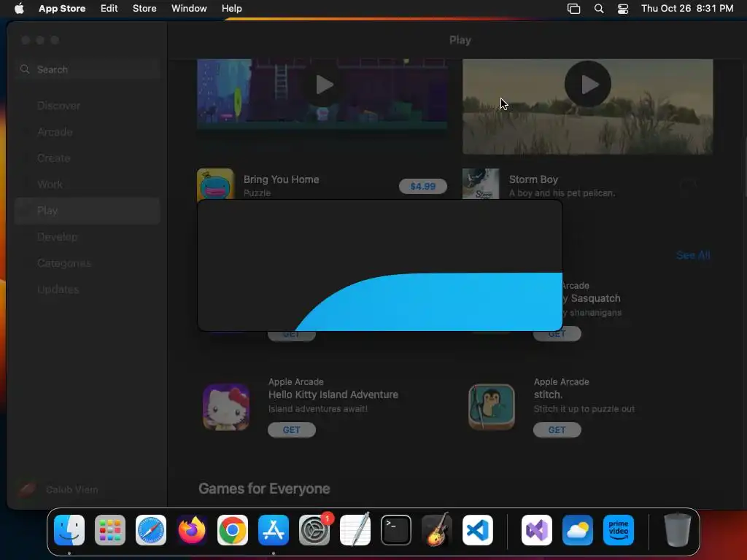Screen dimensions: 747x560
Task: Open Control Center in the menu bar
Action: 623,9
